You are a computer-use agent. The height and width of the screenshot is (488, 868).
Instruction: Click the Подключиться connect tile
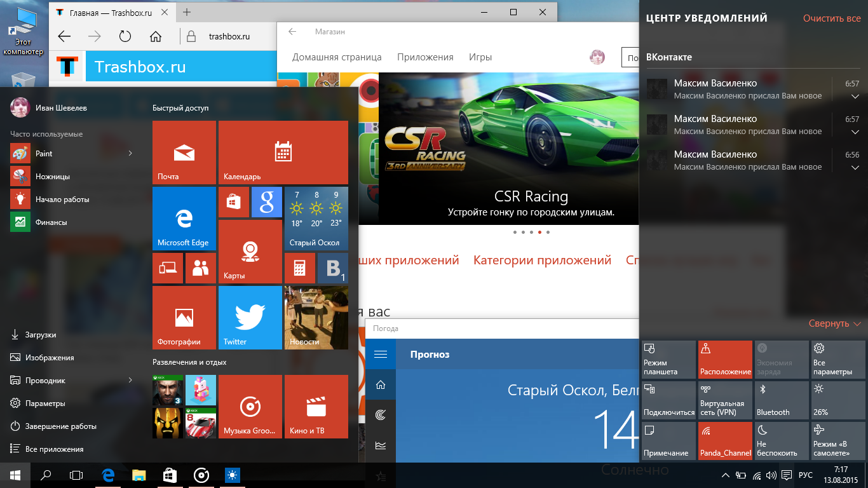(669, 400)
